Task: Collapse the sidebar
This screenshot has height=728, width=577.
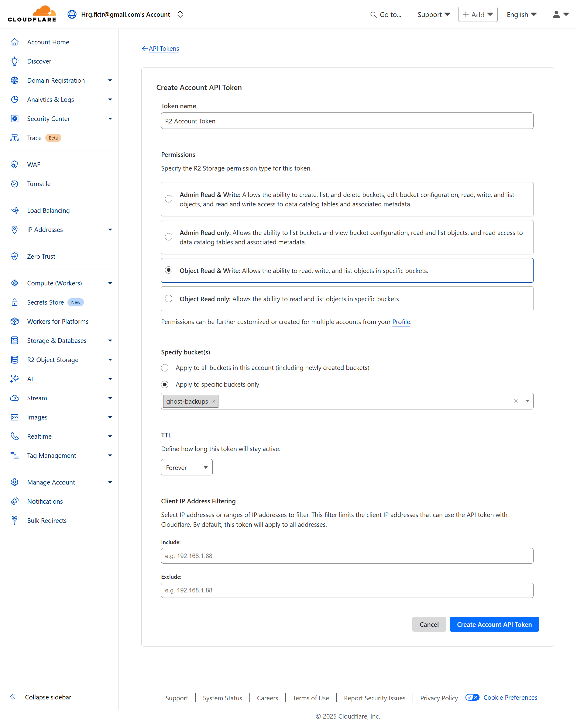Action: coord(41,697)
